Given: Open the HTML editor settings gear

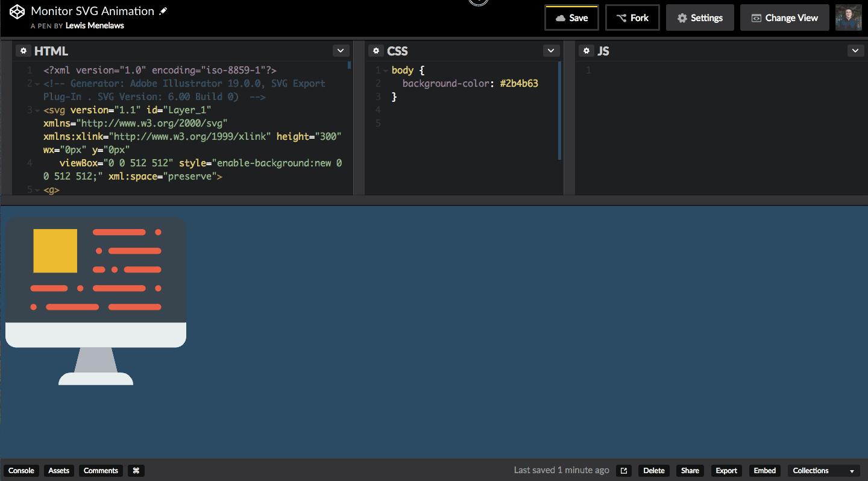Looking at the screenshot, I should (x=23, y=51).
